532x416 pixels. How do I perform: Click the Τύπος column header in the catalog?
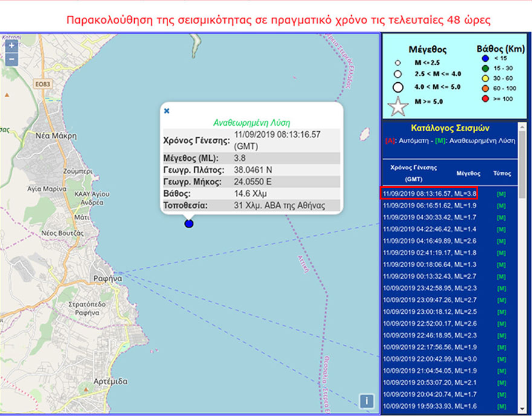pos(502,172)
